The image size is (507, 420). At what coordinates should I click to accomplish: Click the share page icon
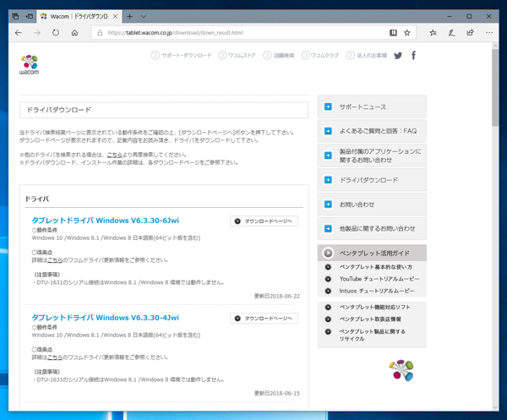point(470,33)
